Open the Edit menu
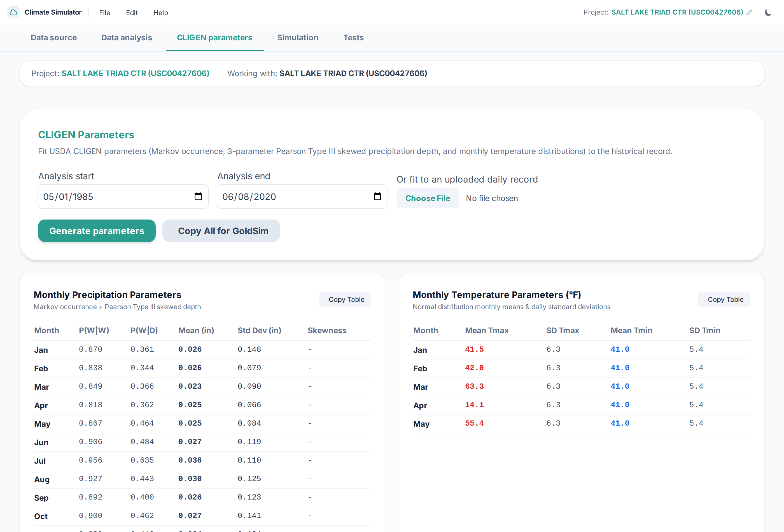This screenshot has width=784, height=532. pyautogui.click(x=132, y=13)
